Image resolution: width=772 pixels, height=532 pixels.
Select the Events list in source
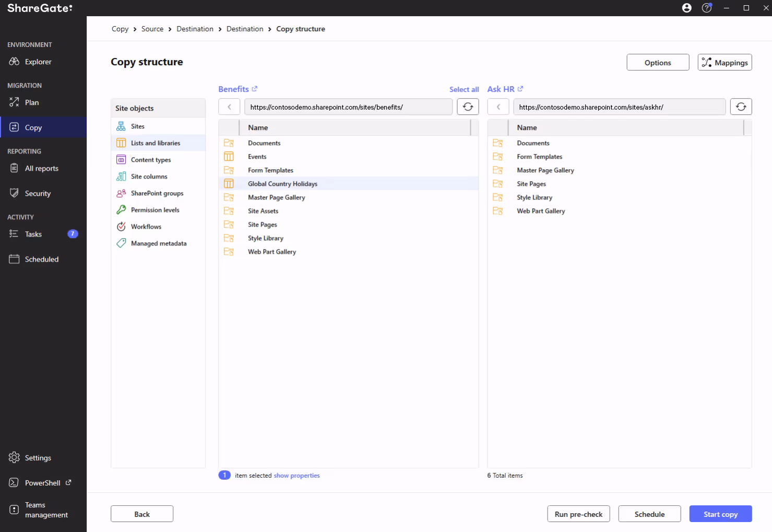click(x=348, y=157)
